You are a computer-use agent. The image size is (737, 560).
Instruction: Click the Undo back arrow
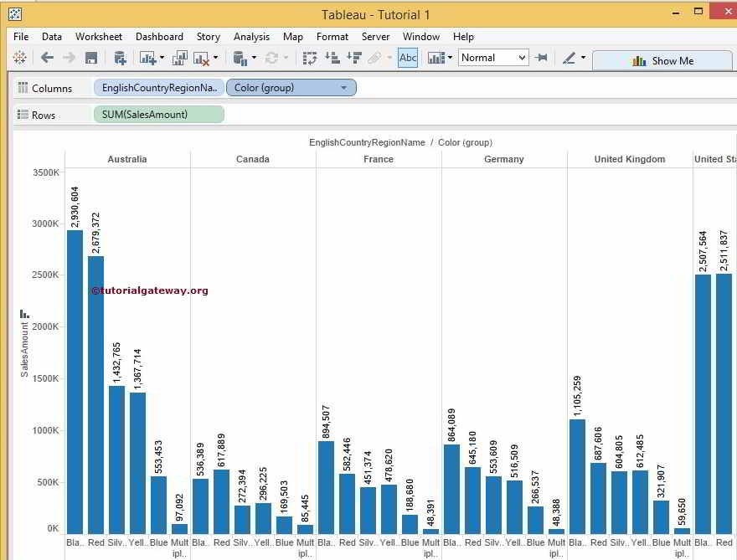[47, 58]
